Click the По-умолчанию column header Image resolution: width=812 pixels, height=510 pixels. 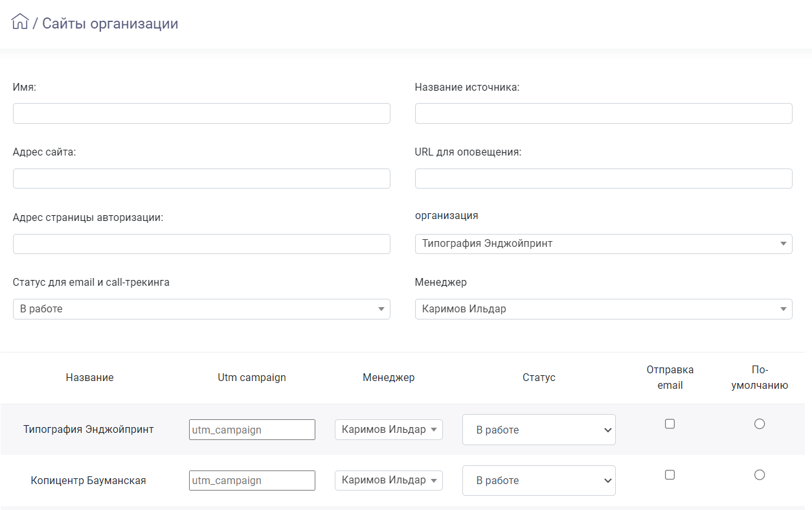[760, 378]
